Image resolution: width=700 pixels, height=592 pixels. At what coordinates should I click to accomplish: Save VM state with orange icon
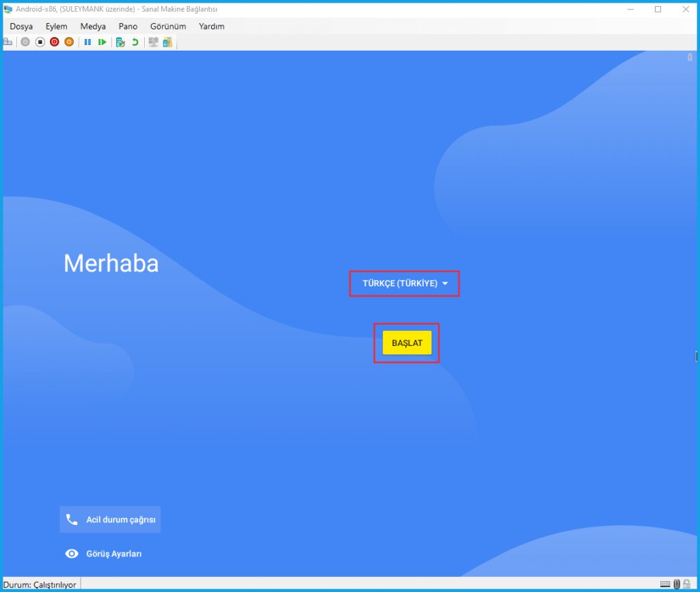[x=69, y=42]
